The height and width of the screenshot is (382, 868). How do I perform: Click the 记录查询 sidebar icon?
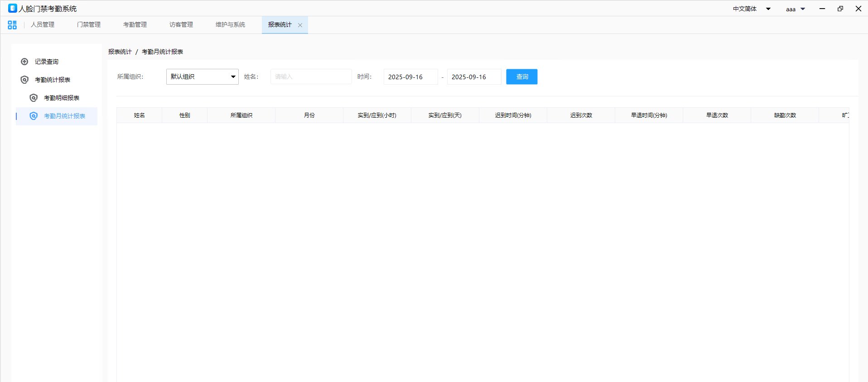pyautogui.click(x=24, y=62)
